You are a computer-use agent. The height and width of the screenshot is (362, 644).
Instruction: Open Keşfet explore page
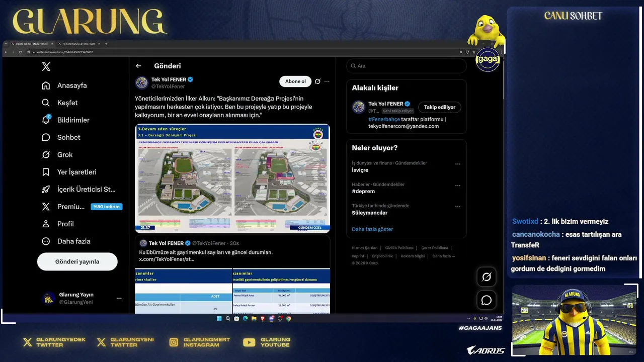60,103
